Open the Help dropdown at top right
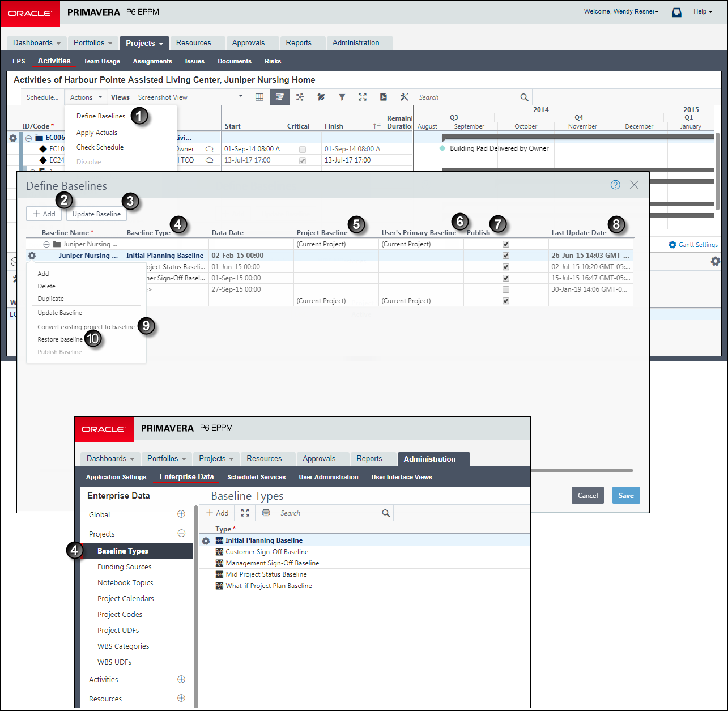 [703, 11]
